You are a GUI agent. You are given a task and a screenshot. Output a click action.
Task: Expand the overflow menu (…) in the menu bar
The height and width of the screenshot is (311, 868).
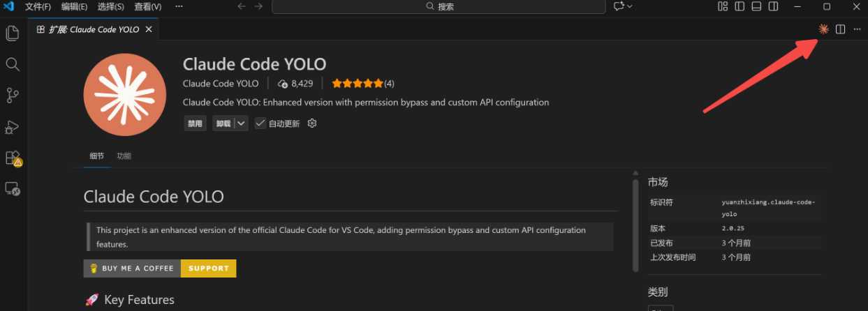tap(179, 6)
